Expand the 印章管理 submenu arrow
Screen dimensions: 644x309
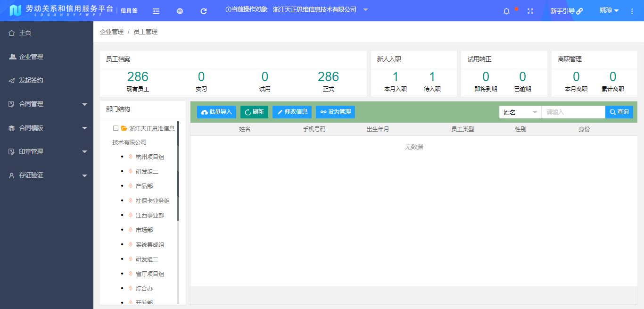[84, 152]
